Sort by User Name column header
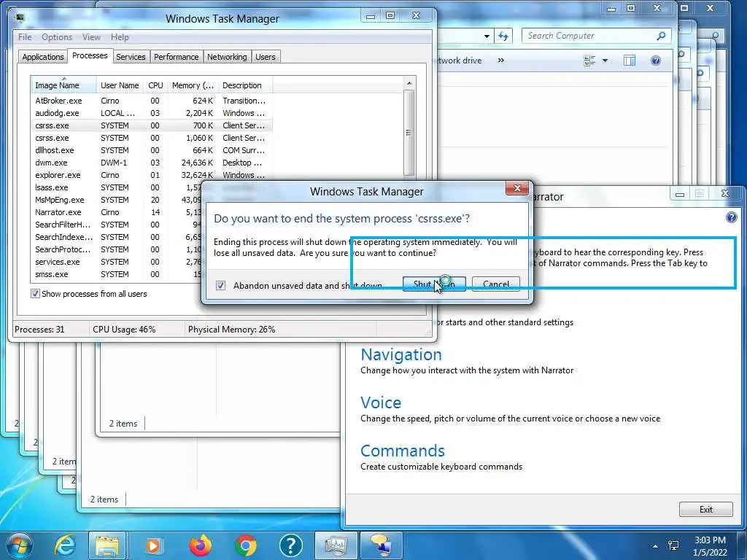 [120, 85]
